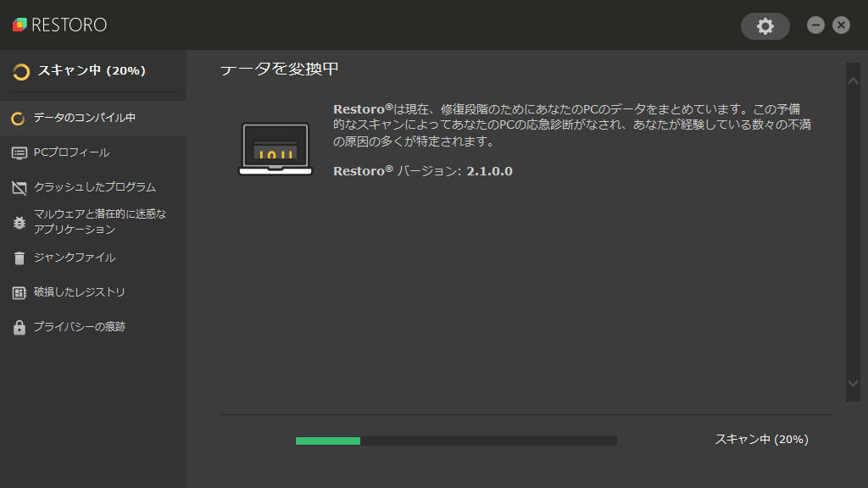This screenshot has height=488, width=868.
Task: Click the green scan progress bar
Action: pyautogui.click(x=456, y=441)
